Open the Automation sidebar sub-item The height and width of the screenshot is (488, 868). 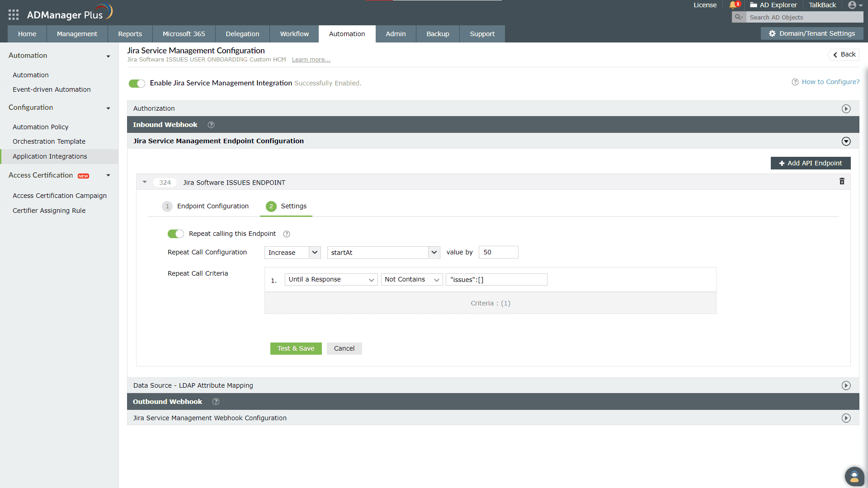31,75
